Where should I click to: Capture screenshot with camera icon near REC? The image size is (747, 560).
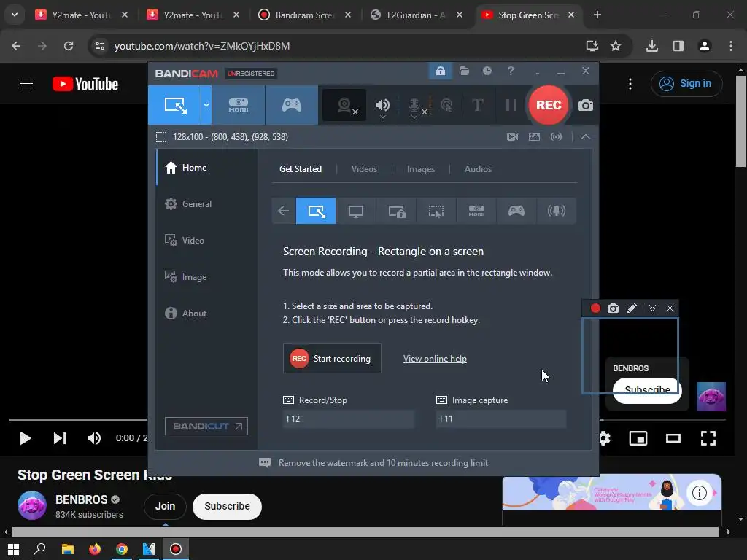[586, 105]
